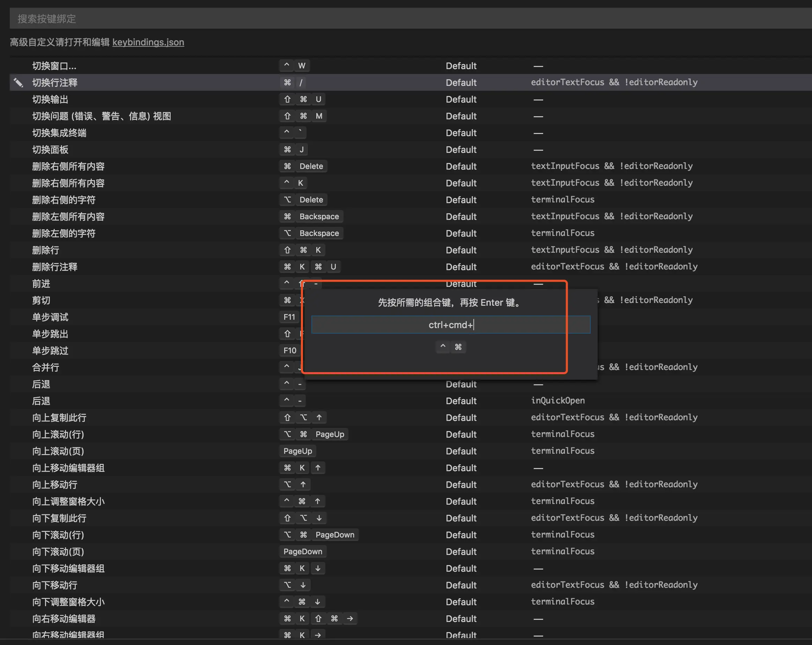Select the 向右移动编辑器 command row
This screenshot has width=812, height=645.
(64, 618)
